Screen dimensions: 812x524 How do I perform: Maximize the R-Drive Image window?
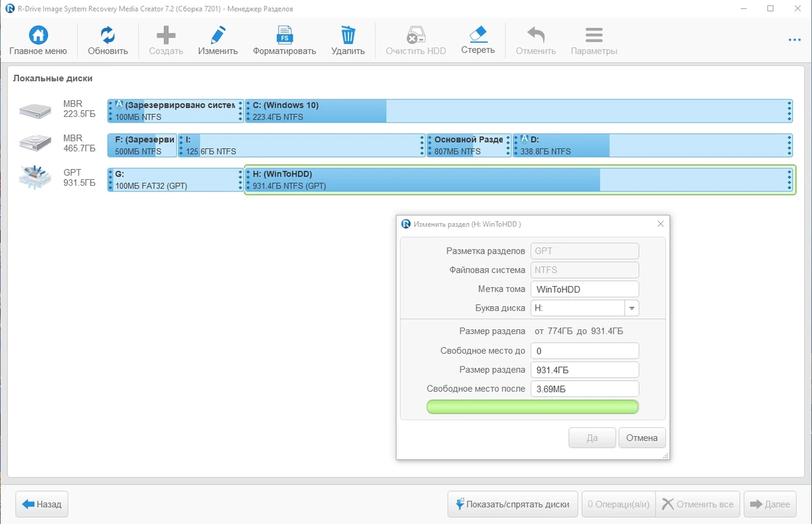coord(770,9)
